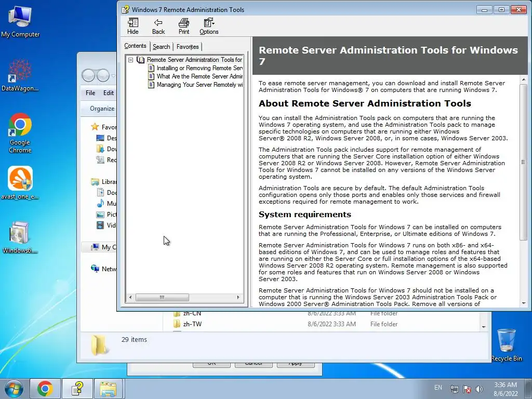Open the Windows Start menu

14,389
